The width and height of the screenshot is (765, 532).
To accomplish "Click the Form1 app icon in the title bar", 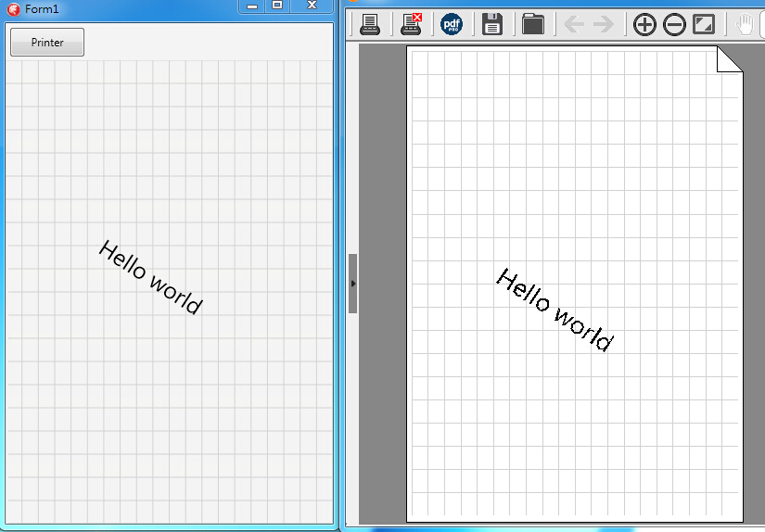I will [x=14, y=9].
